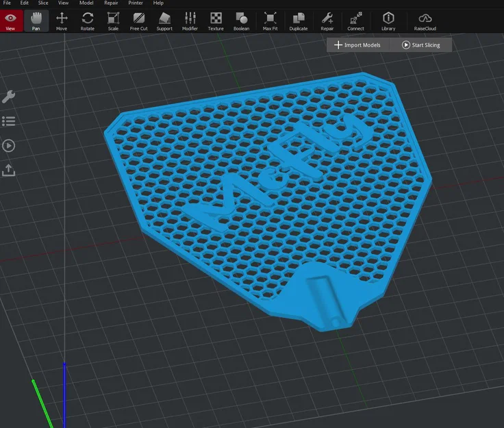Open the Edit menu
Screen dimensions: 504x428
[25, 3]
